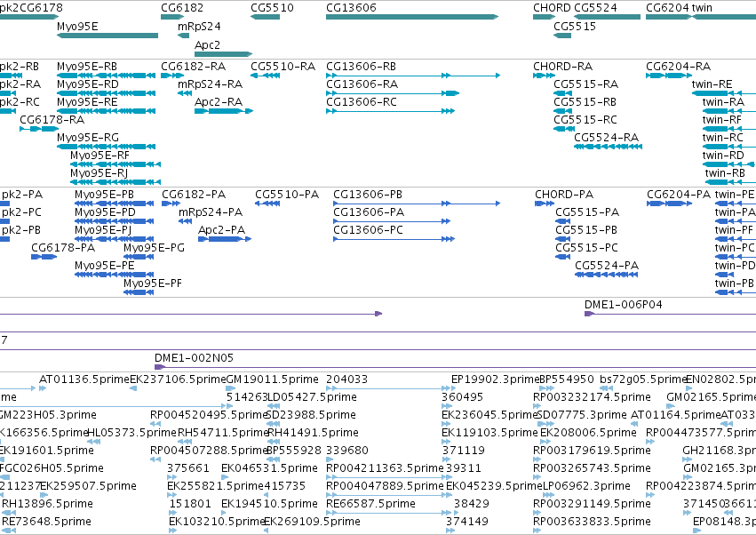Click the CG13606-RC transcript label
Image resolution: width=756 pixels, height=535 pixels.
coord(362,102)
